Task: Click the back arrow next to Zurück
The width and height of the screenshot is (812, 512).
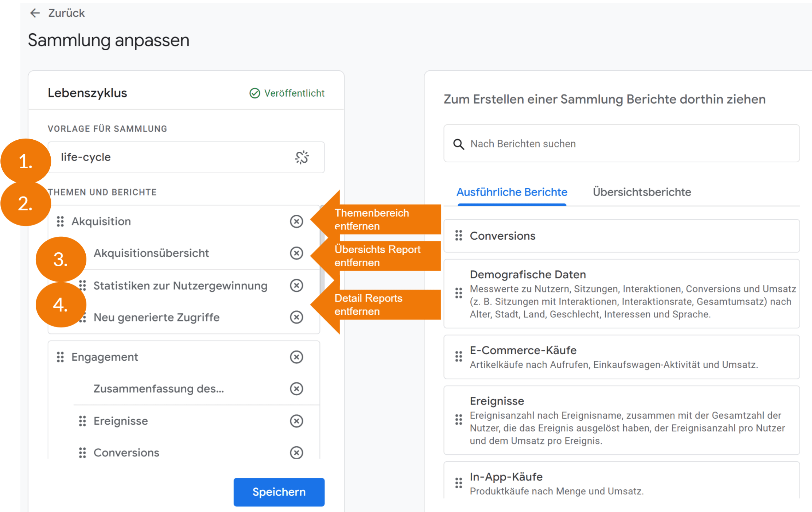Action: [35, 13]
